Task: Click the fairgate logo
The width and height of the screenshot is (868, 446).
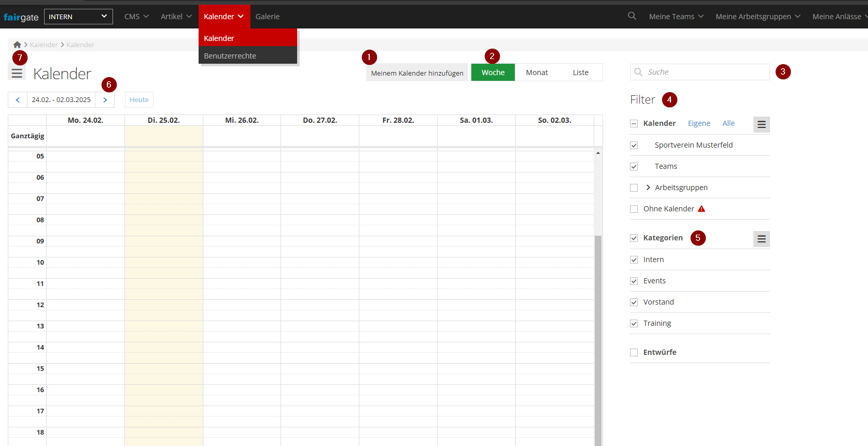Action: point(21,17)
